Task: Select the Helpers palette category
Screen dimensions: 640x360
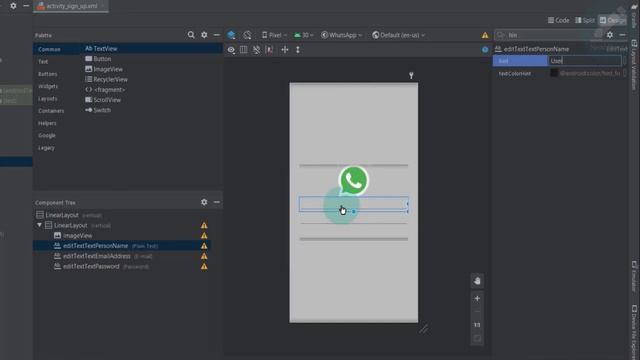Action: coord(47,123)
